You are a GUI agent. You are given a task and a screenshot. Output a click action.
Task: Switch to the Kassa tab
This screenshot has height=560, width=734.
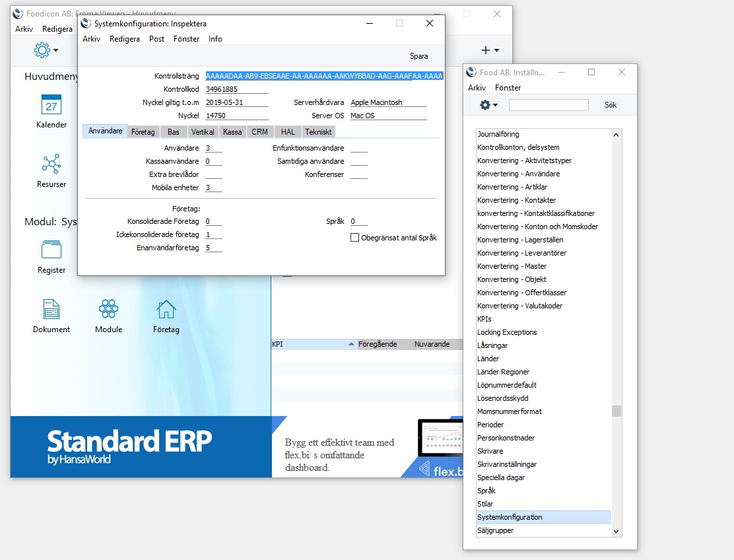232,132
